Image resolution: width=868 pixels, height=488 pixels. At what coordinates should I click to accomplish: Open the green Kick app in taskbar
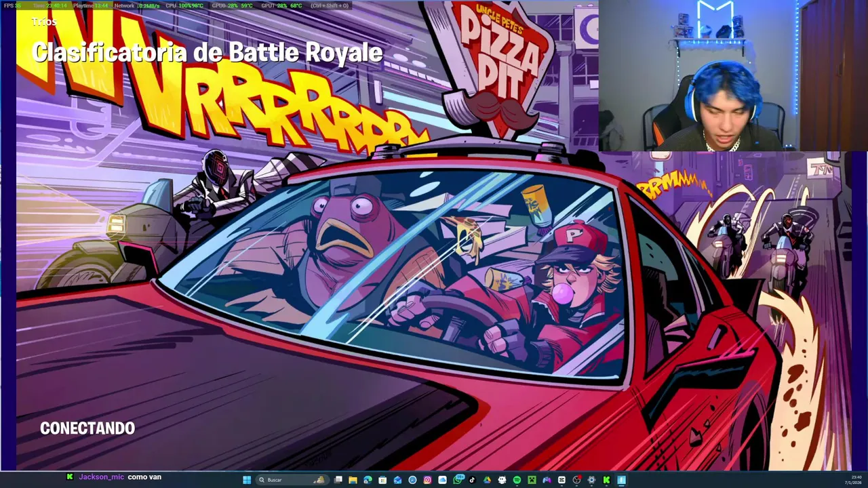click(x=607, y=480)
